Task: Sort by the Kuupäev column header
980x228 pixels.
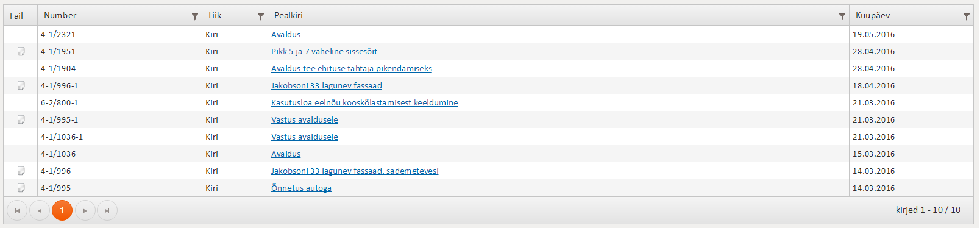Action: [873, 15]
